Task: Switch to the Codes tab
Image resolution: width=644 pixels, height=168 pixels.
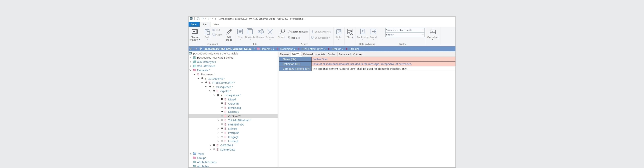Action: point(331,54)
